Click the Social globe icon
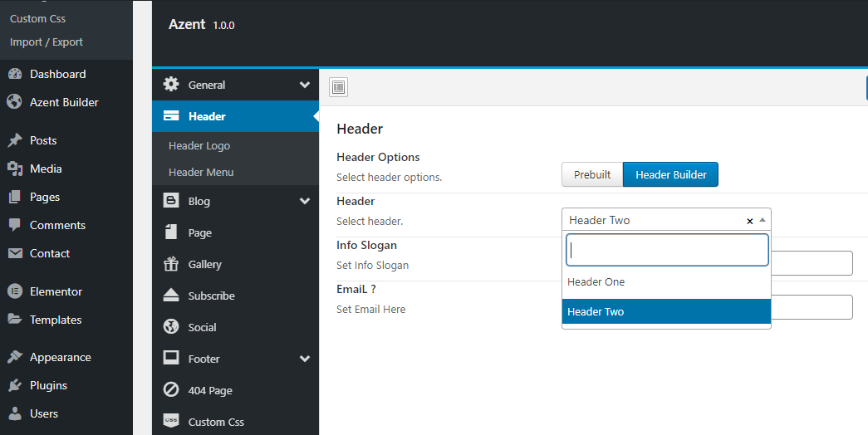 [171, 327]
